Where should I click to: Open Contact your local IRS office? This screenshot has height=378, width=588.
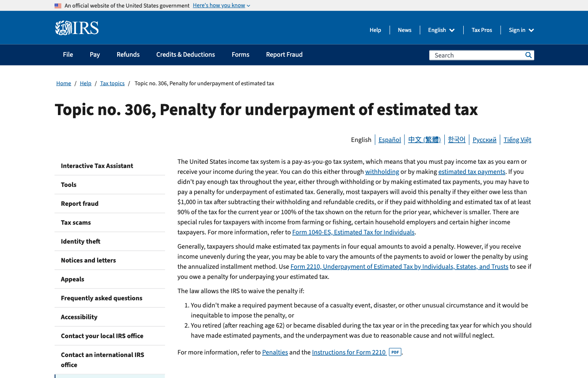click(x=110, y=336)
